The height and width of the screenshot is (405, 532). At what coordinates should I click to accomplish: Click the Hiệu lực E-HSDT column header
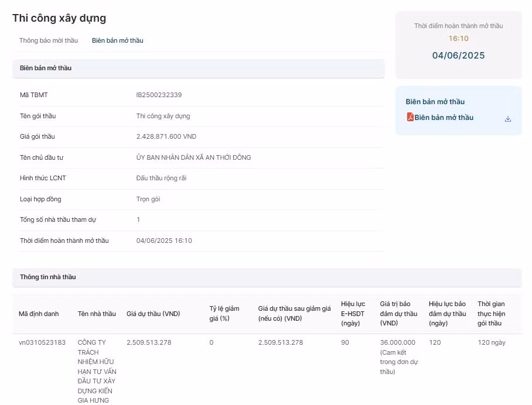[353, 313]
